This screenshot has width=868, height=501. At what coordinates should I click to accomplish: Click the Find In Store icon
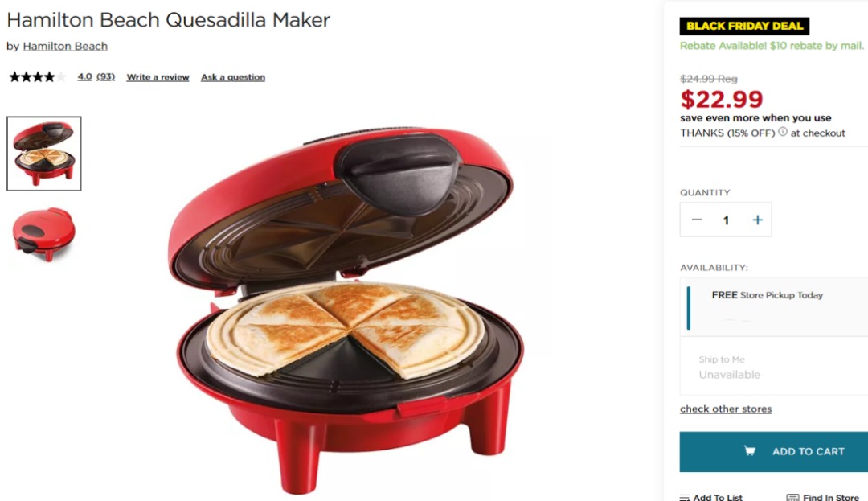click(792, 498)
